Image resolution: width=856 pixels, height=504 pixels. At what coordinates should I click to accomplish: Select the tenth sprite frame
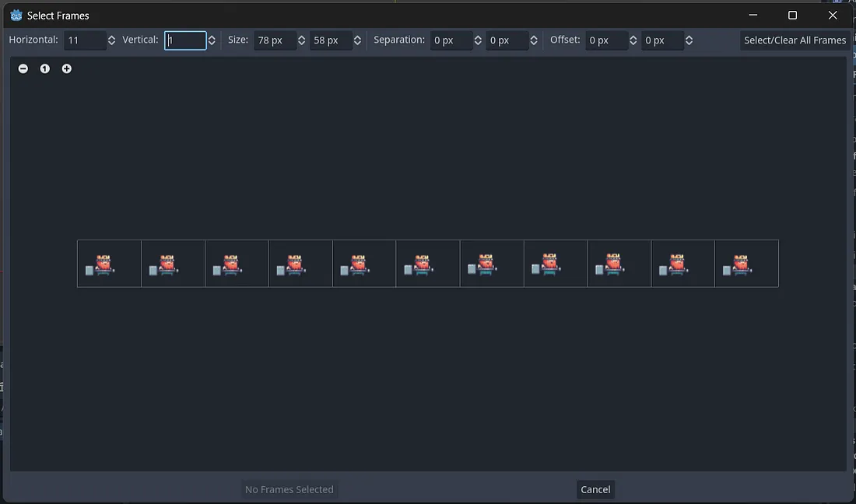click(683, 264)
